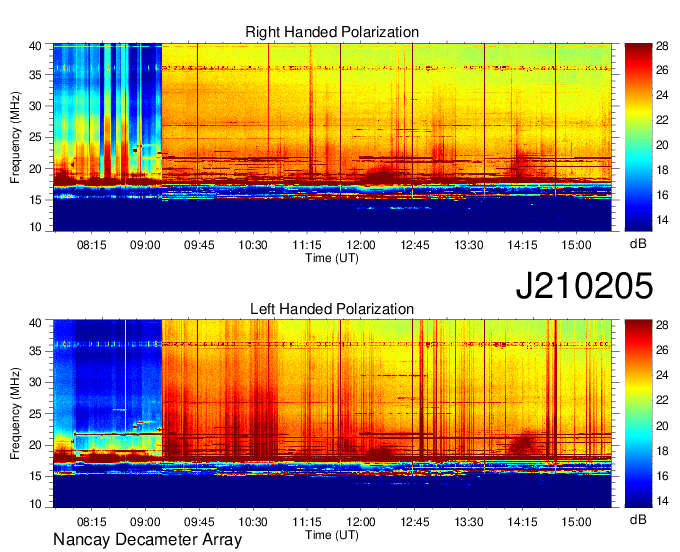Image resolution: width=680 pixels, height=552 pixels.
Task: Click 09:45 tick on Right Handed time axis
Action: [x=199, y=245]
